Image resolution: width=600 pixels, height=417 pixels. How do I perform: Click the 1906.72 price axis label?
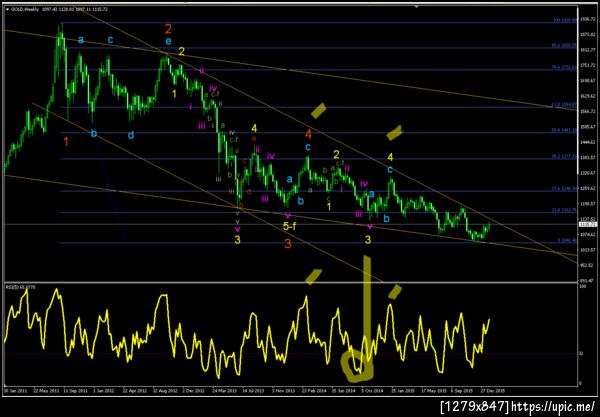(x=587, y=19)
